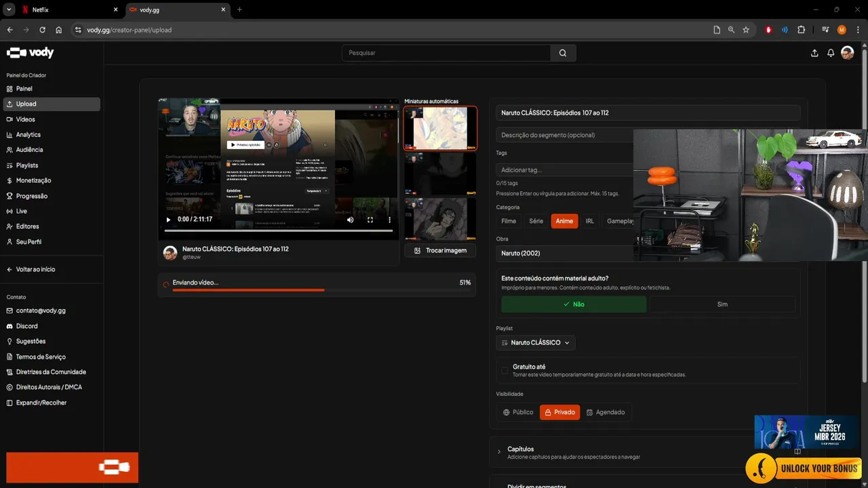
Task: Select the third automatic thumbnail
Action: click(x=440, y=219)
